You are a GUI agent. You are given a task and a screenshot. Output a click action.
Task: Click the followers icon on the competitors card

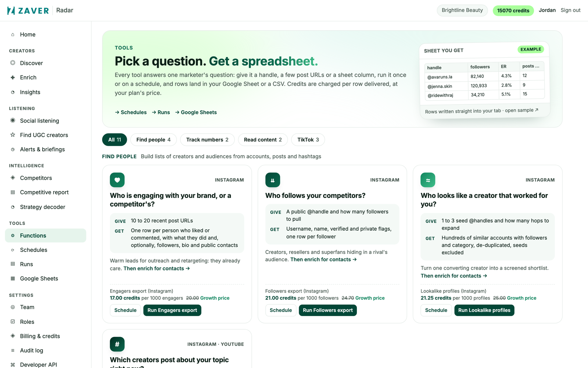273,180
